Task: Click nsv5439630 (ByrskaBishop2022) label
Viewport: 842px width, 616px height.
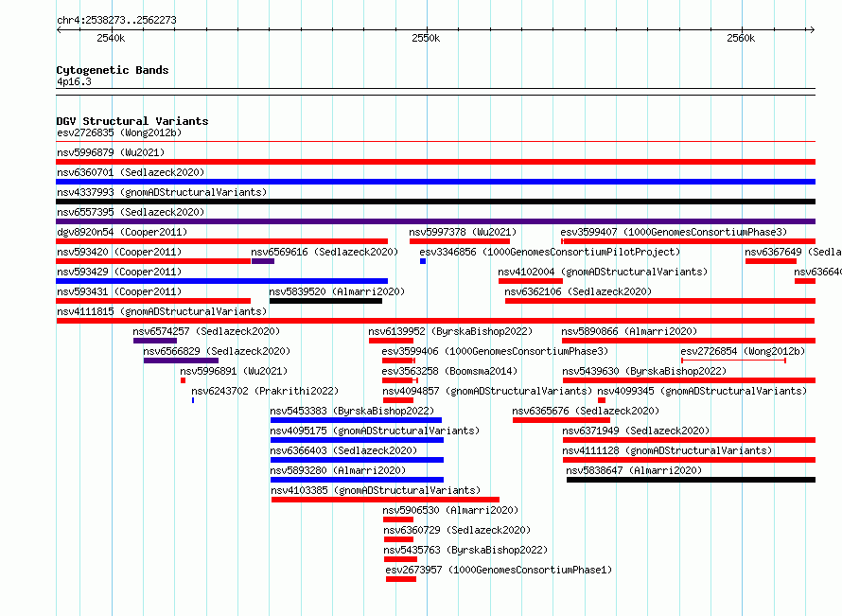Action: coord(644,371)
